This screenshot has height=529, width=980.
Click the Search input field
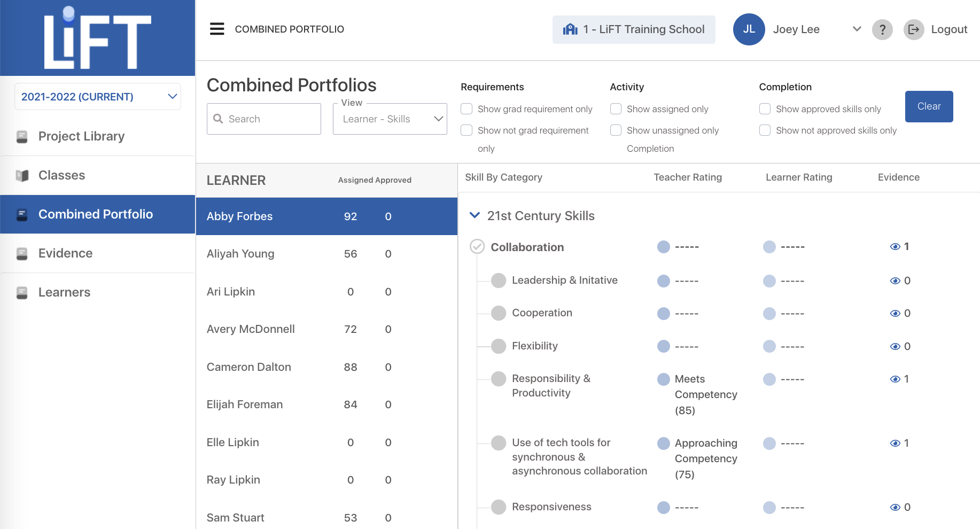pyautogui.click(x=264, y=119)
